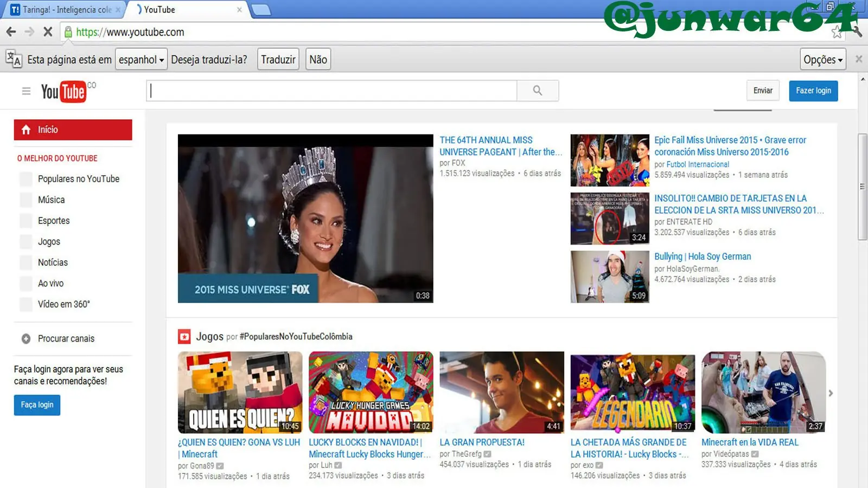Open the QUIEN ES QUIEN video thumbnail
The height and width of the screenshot is (488, 868).
coord(240,392)
